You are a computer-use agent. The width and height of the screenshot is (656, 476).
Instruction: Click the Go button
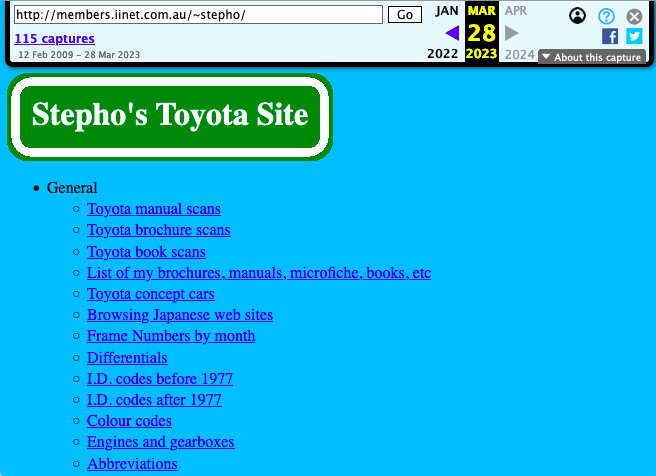[x=405, y=15]
